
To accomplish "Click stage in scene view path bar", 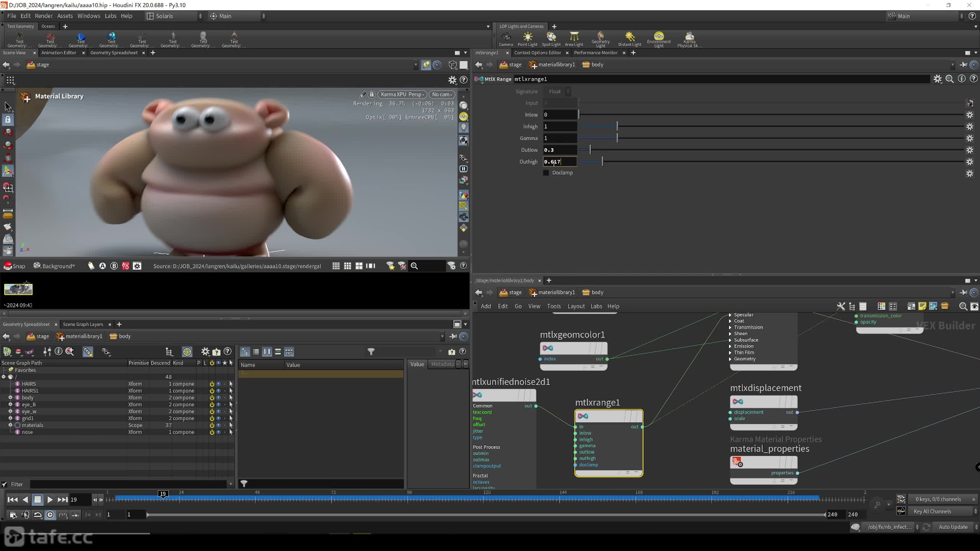I will click(x=38, y=65).
